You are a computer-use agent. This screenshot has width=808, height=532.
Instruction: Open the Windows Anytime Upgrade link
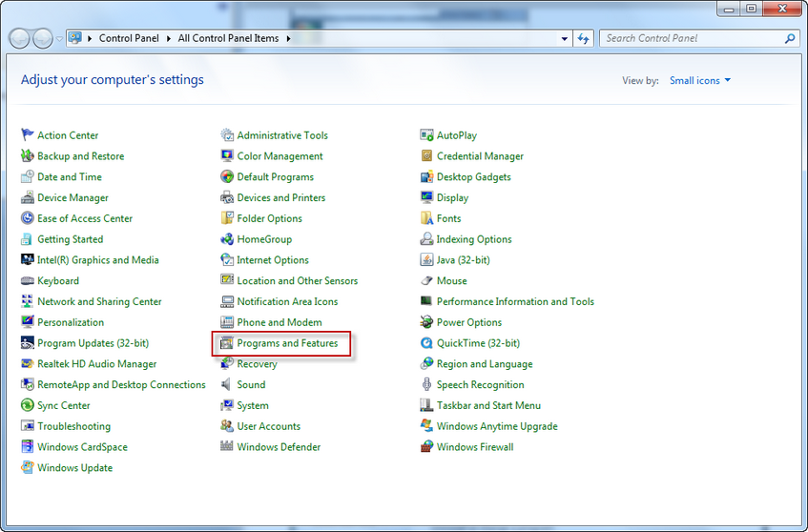point(497,426)
